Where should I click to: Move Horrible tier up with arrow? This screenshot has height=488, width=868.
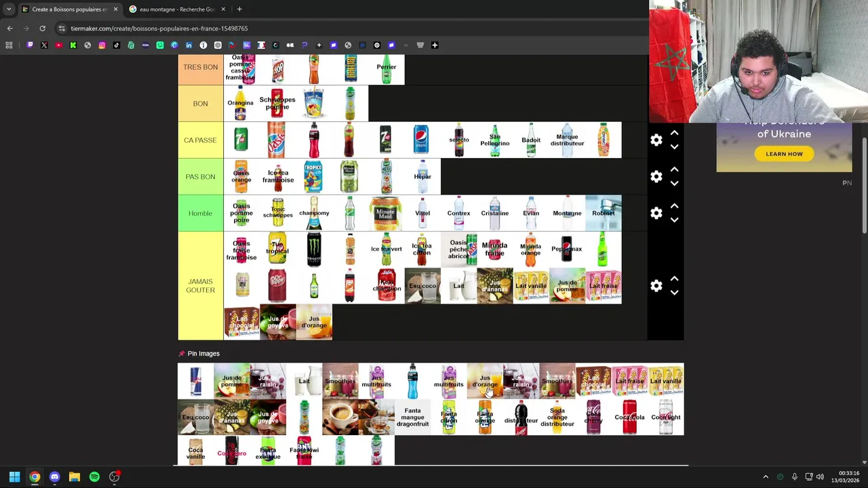point(674,207)
